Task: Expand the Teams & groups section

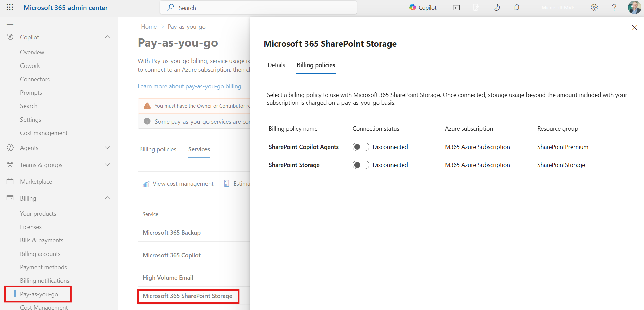Action: pos(107,165)
